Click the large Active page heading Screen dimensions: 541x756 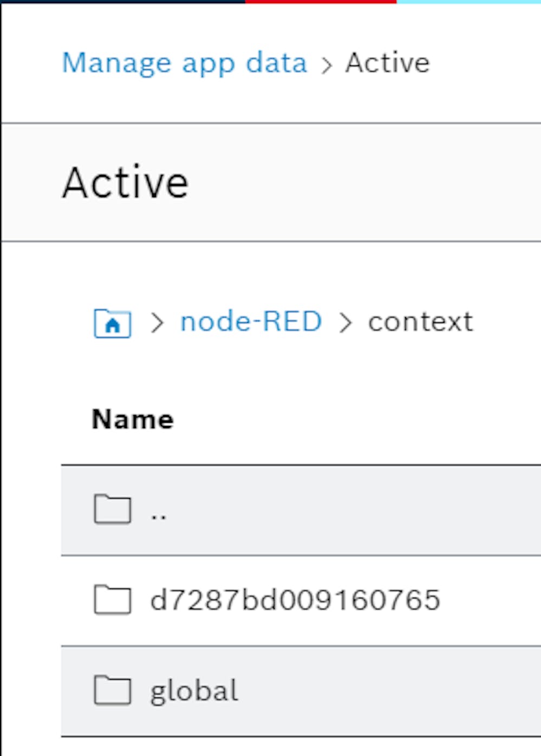tap(125, 183)
